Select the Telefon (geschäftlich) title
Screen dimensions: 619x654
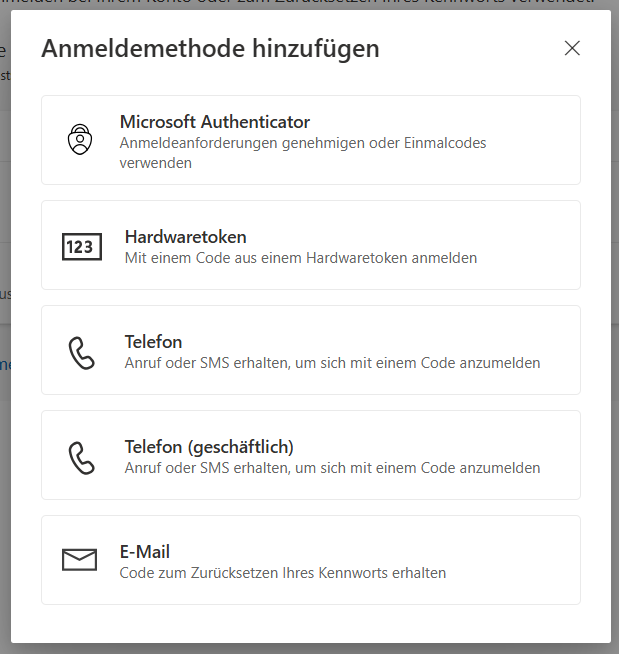[x=208, y=447]
